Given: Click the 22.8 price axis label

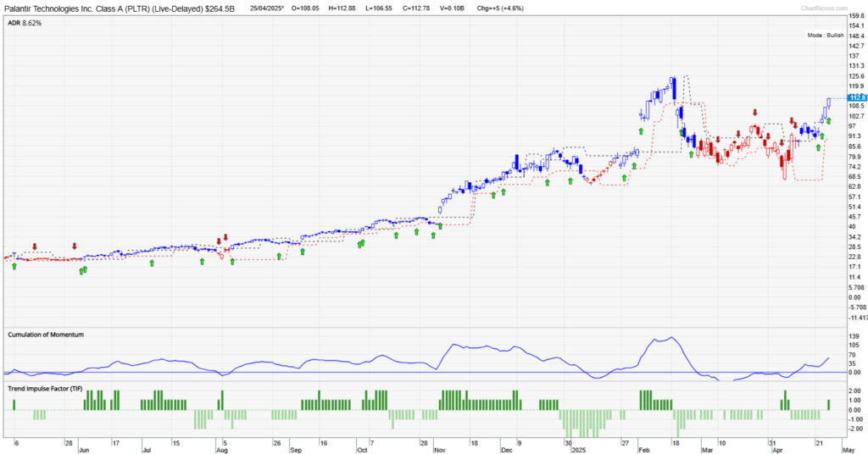Looking at the screenshot, I should coord(855,257).
